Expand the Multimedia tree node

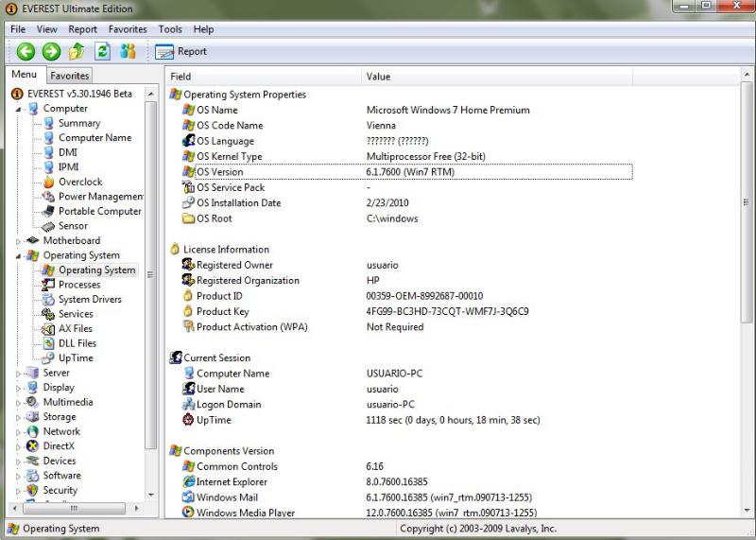click(18, 403)
